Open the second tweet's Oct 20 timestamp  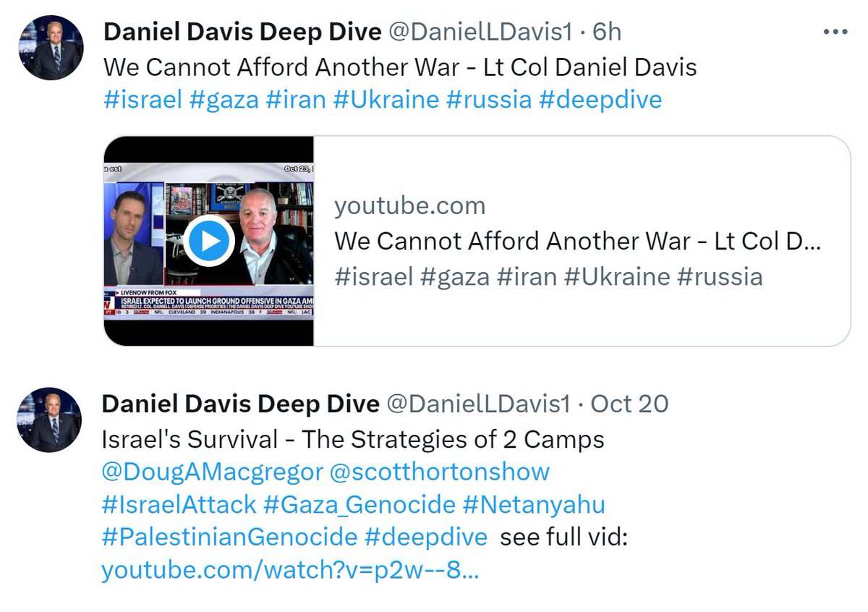tap(629, 404)
